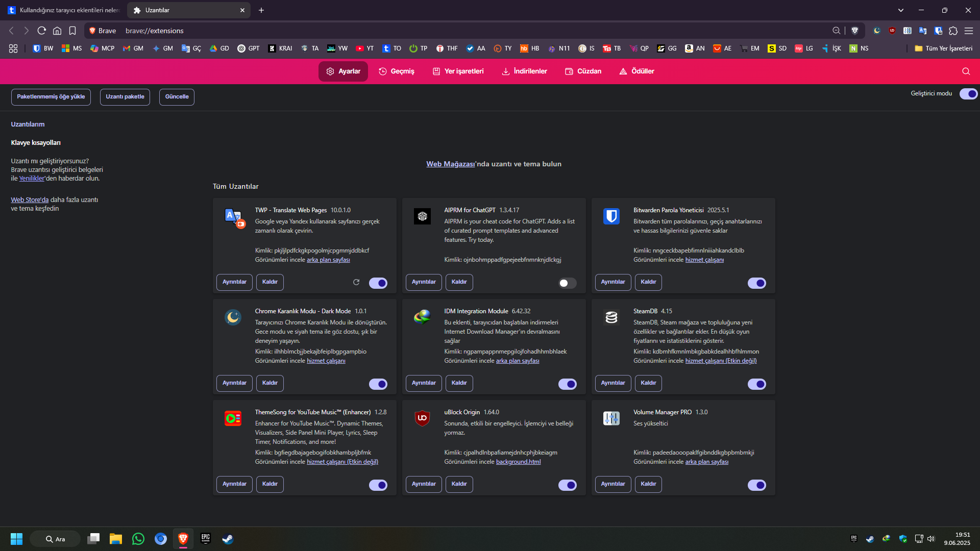The image size is (980, 551).
Task: Open WhatsApp from the taskbar
Action: coord(138,539)
